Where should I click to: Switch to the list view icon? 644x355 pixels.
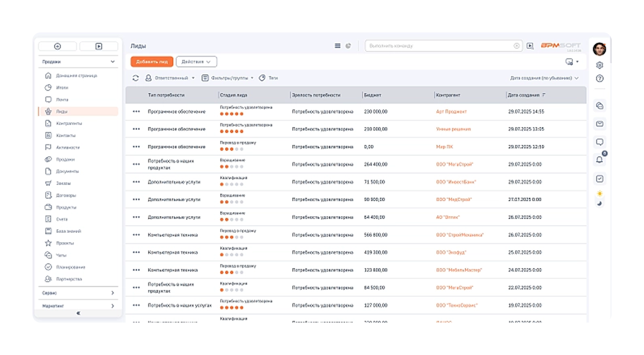(x=337, y=46)
